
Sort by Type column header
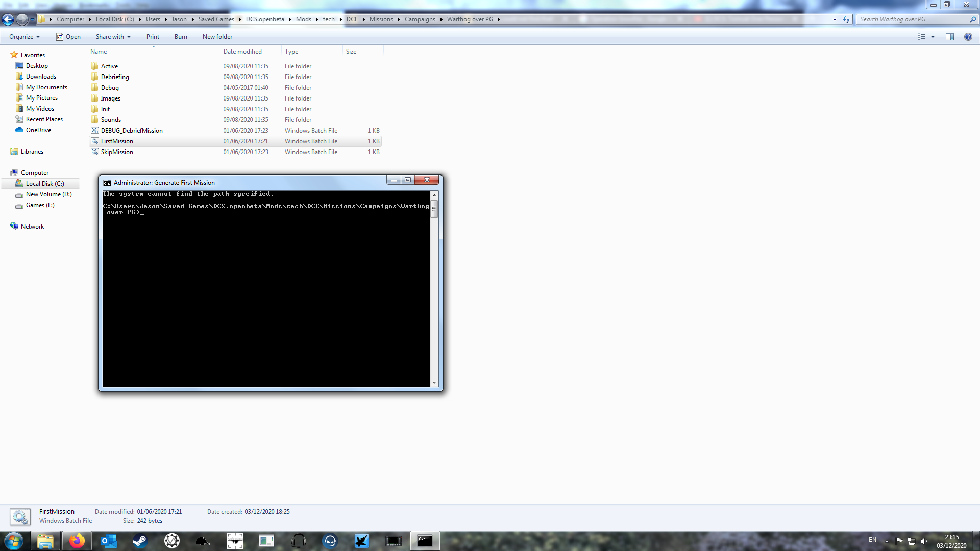(x=312, y=52)
